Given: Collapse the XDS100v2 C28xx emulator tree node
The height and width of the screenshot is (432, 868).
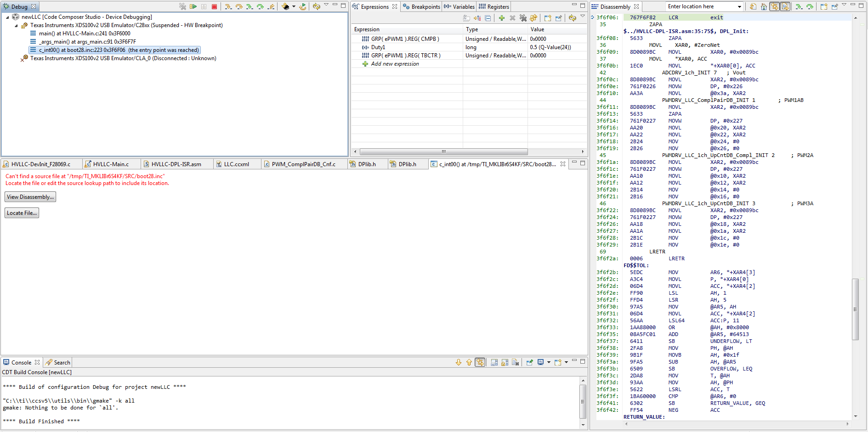Looking at the screenshot, I should coord(16,26).
